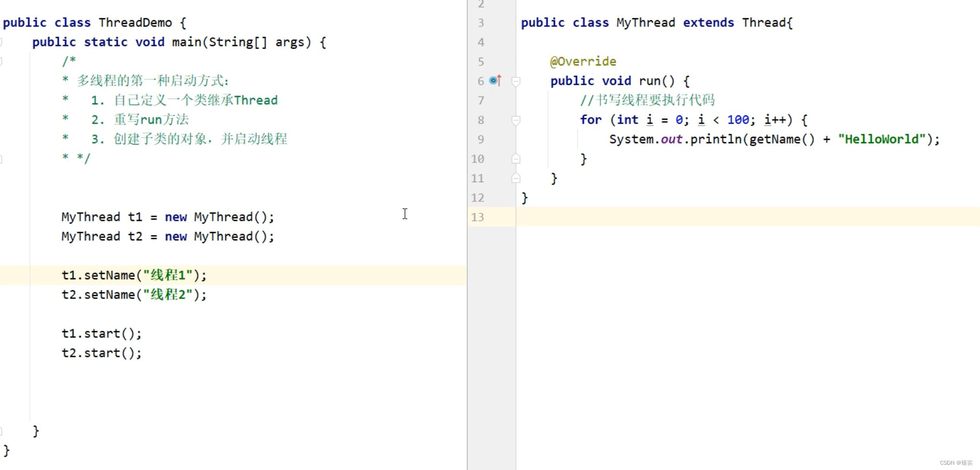This screenshot has width=980, height=470.
Task: Click the comment 创建子类的对象，并启动线程
Action: (x=200, y=139)
